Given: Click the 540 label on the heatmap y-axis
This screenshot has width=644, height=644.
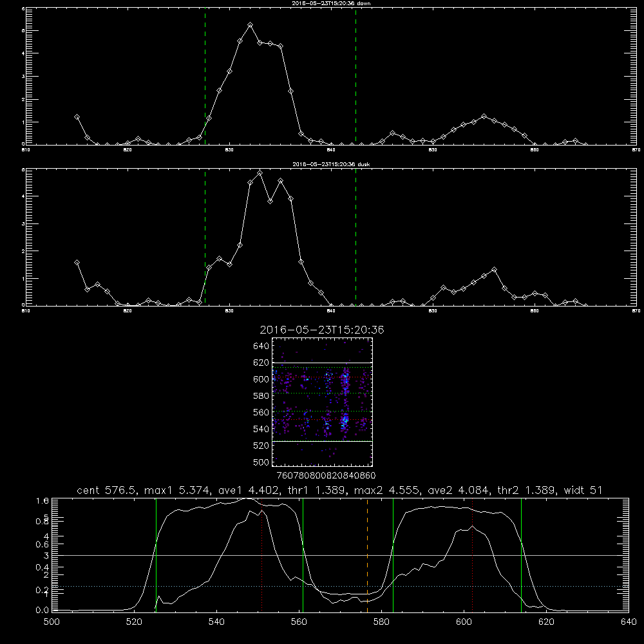Looking at the screenshot, I should tap(261, 429).
